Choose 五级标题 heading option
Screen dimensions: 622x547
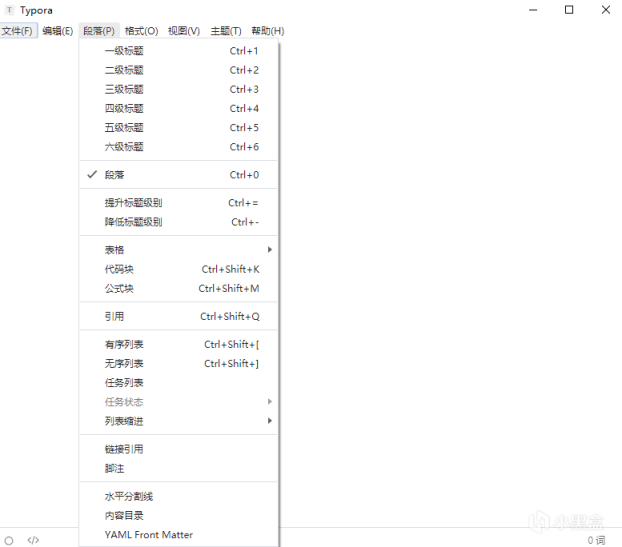pyautogui.click(x=179, y=127)
